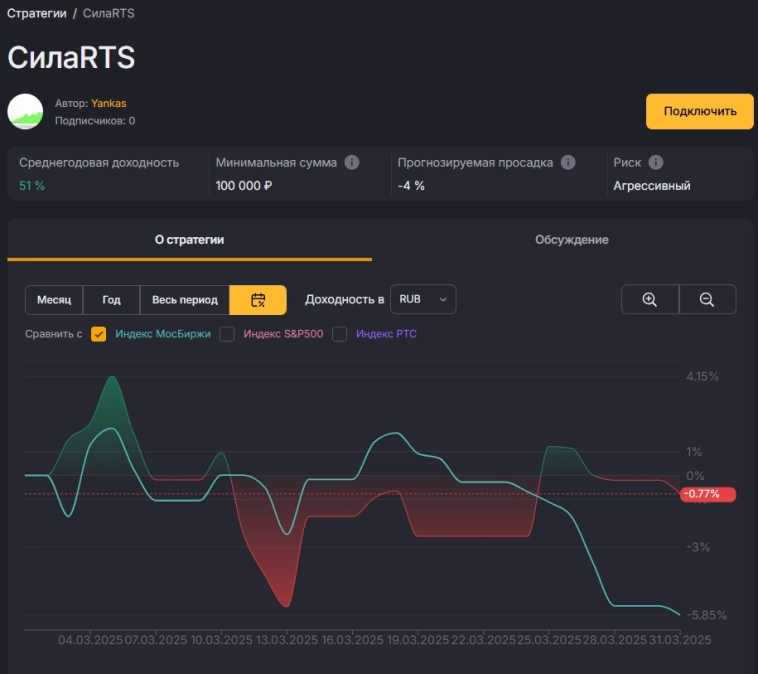Click the author avatar chart thumbnail
Screen dimensions: 758x674
(x=26, y=111)
